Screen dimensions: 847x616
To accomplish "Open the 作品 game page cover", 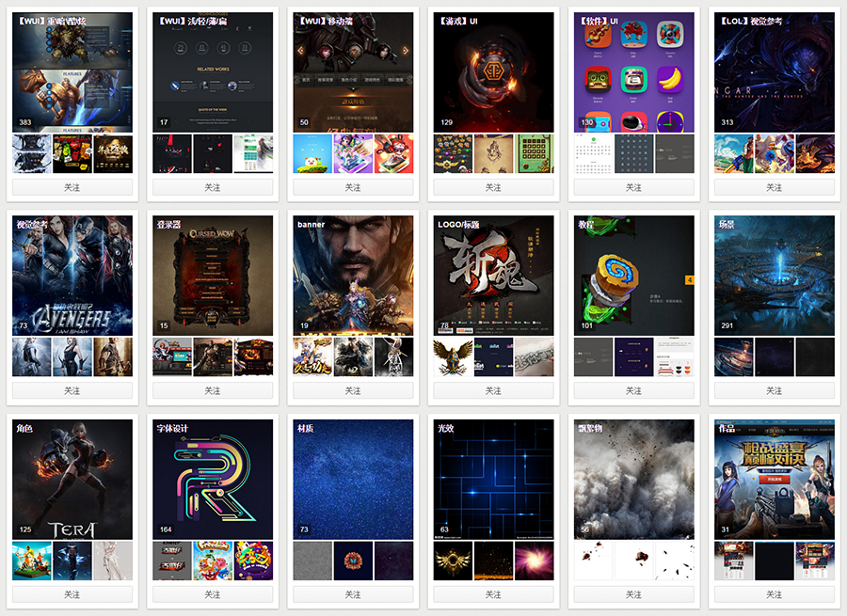I will click(x=775, y=480).
